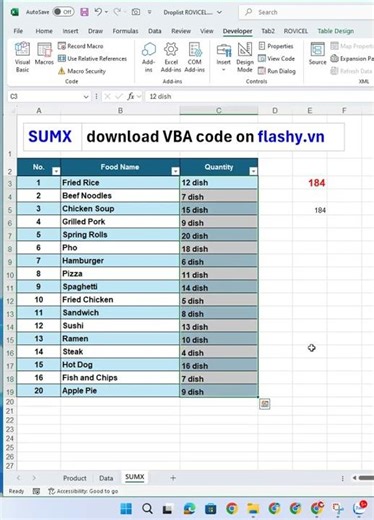Select column D header
Image resolution: width=374 pixels, height=520 pixels.
pos(275,111)
